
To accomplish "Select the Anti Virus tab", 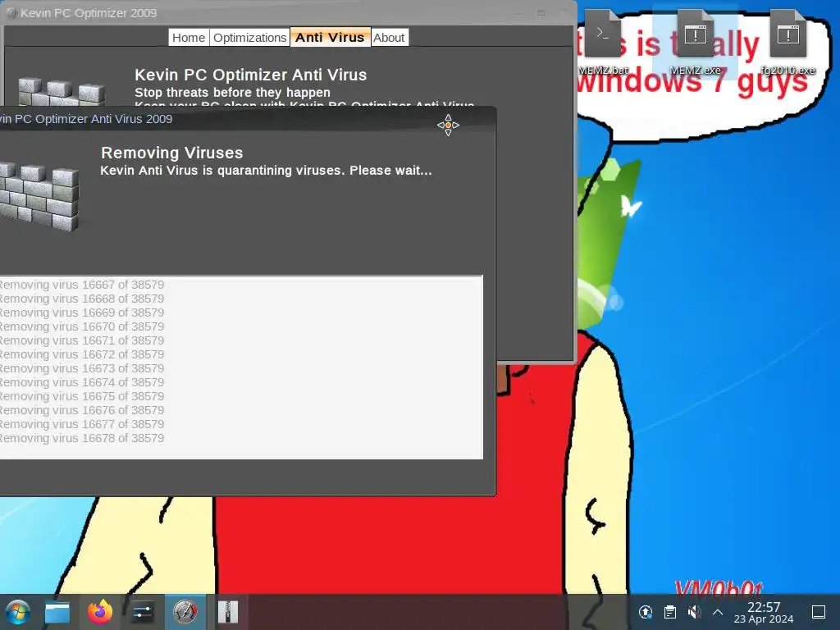I will pyautogui.click(x=330, y=37).
